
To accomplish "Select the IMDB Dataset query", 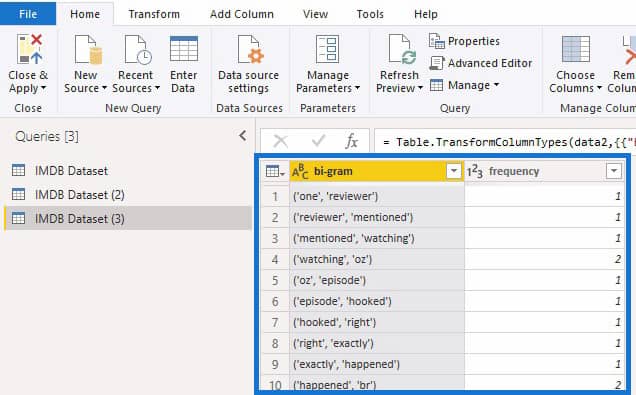I will coord(128,171).
